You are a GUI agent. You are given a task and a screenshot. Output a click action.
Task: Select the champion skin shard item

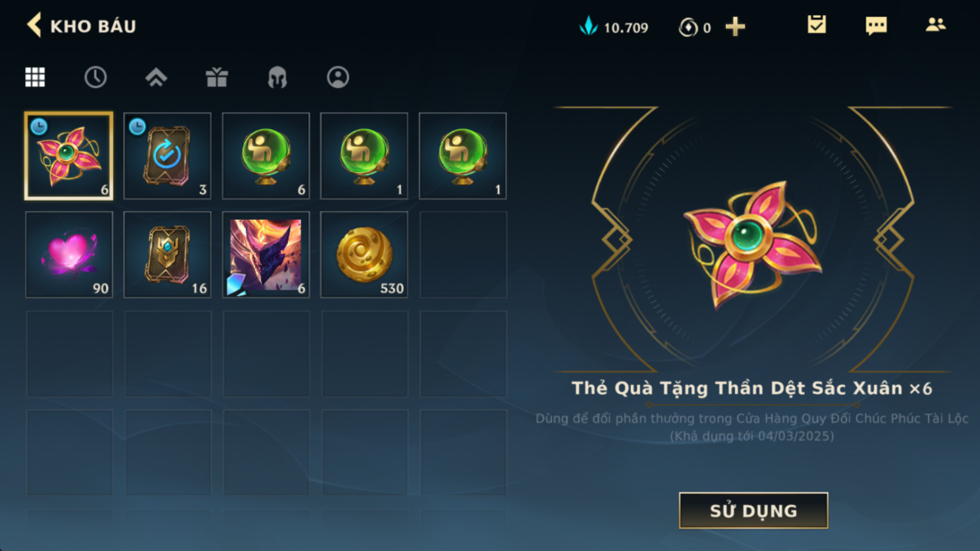(265, 255)
